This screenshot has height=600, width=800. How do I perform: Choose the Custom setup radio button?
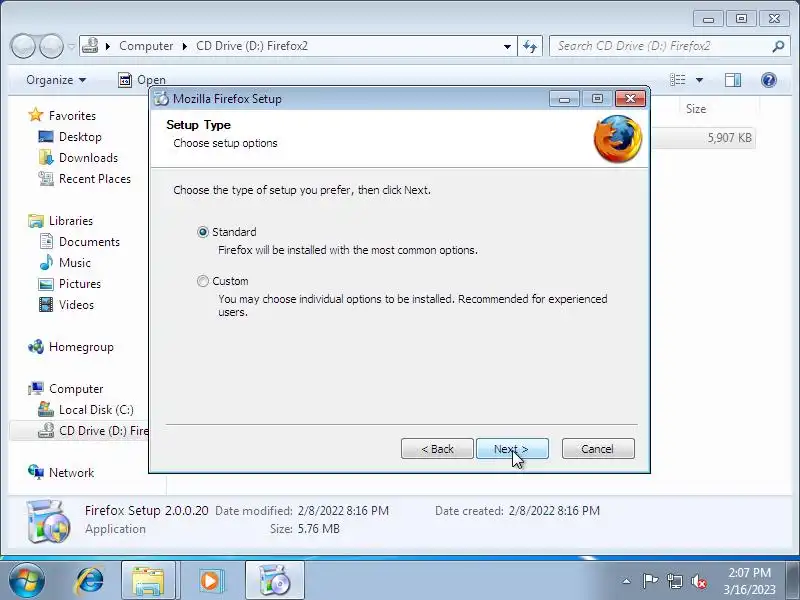pyautogui.click(x=203, y=281)
